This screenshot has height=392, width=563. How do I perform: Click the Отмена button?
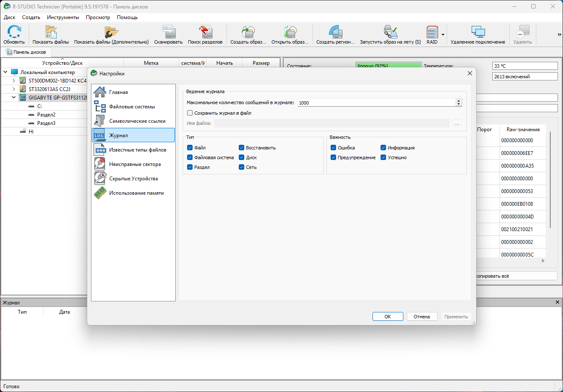(x=422, y=317)
